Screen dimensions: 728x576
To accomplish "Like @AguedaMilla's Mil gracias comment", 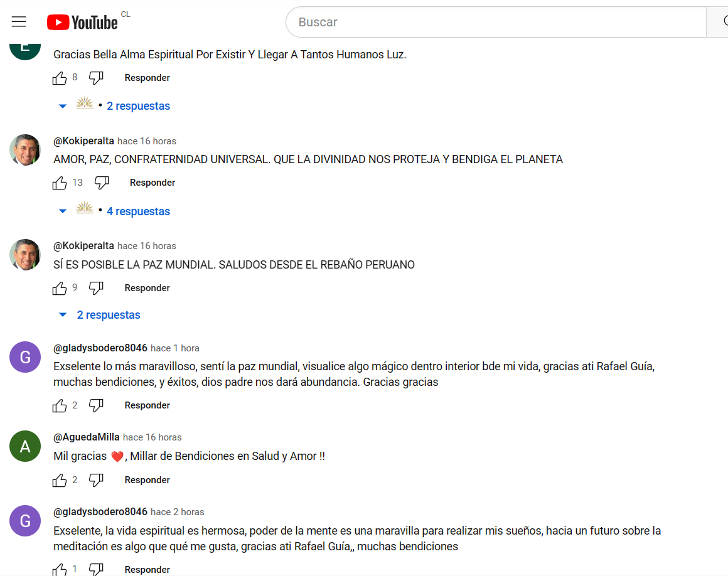I will point(60,480).
